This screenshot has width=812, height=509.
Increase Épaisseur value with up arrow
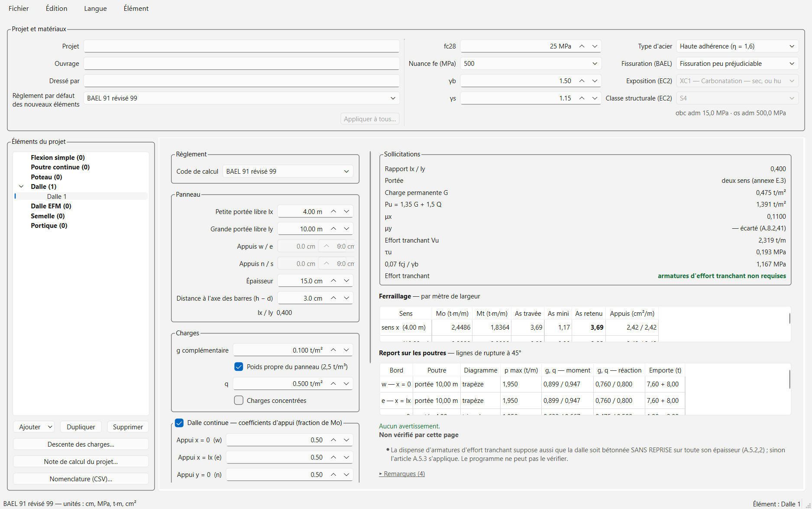(x=333, y=281)
